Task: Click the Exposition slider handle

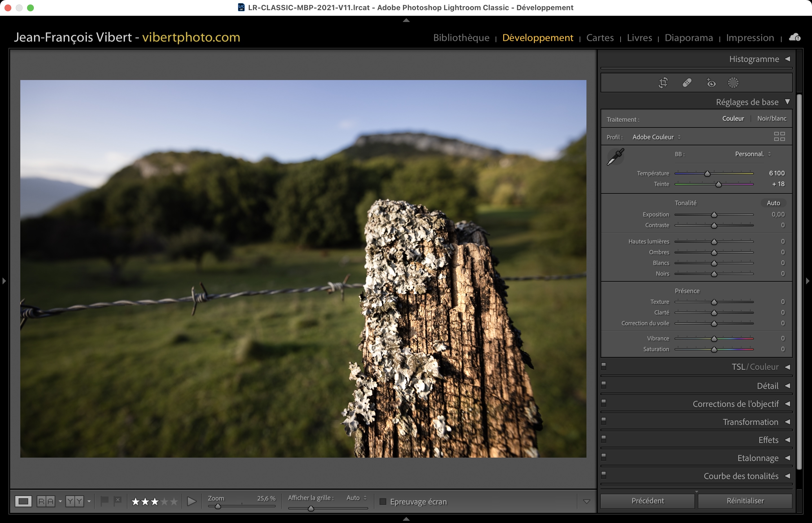Action: click(x=714, y=215)
